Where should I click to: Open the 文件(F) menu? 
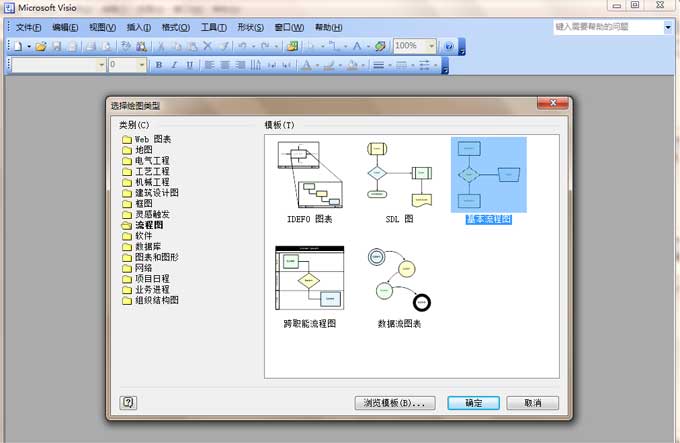click(30, 27)
